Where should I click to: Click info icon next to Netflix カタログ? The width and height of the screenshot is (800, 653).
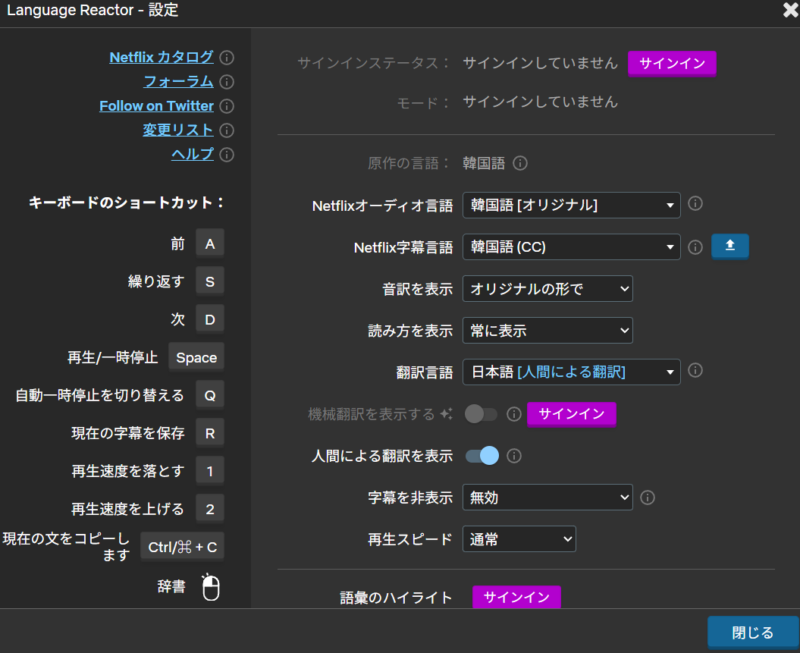point(227,58)
